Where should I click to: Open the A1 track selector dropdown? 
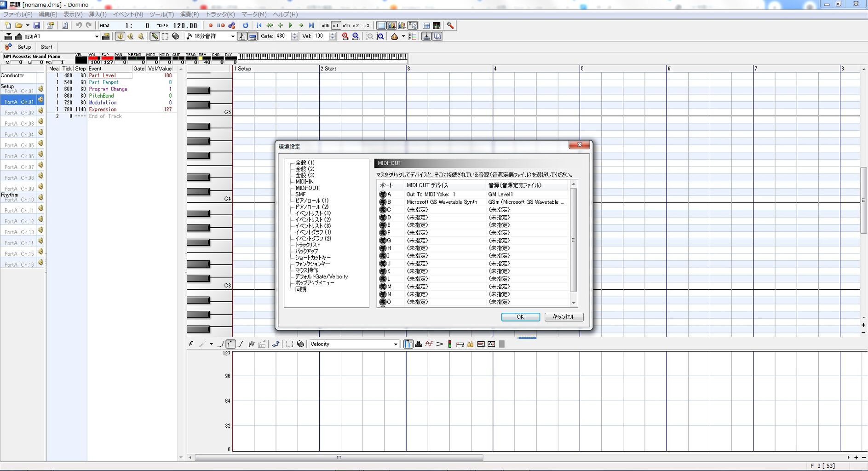click(97, 36)
